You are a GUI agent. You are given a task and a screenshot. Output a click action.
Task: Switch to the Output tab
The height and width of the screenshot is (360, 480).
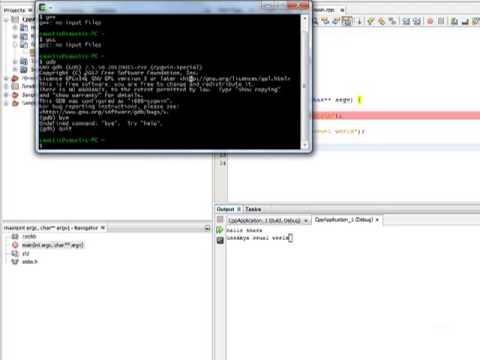pyautogui.click(x=225, y=209)
